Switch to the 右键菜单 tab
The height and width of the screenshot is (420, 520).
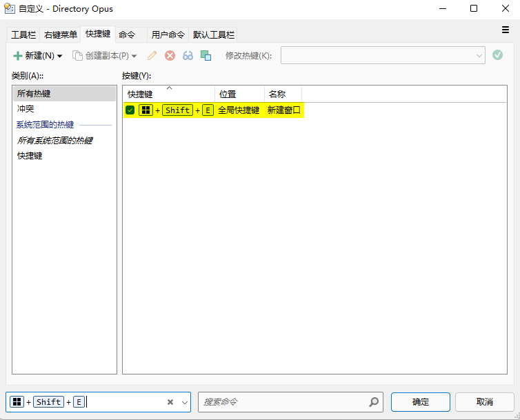(61, 35)
